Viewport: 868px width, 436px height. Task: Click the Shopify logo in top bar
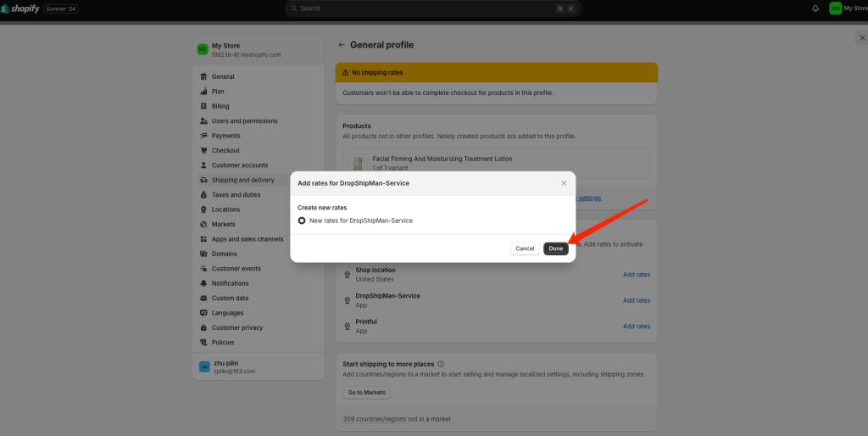(x=20, y=8)
